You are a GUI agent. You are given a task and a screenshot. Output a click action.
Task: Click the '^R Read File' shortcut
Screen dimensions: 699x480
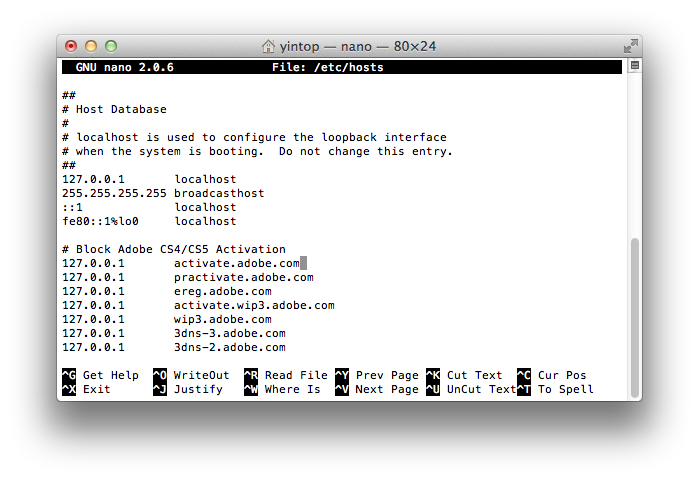pos(286,375)
